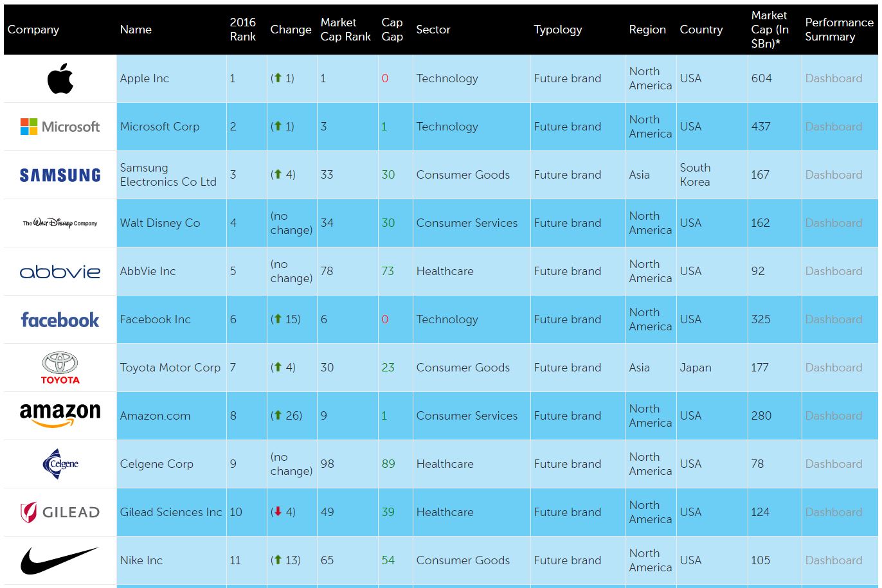Open Facebook Inc's Dashboard link
Image resolution: width=882 pixels, height=588 pixels.
tap(833, 319)
